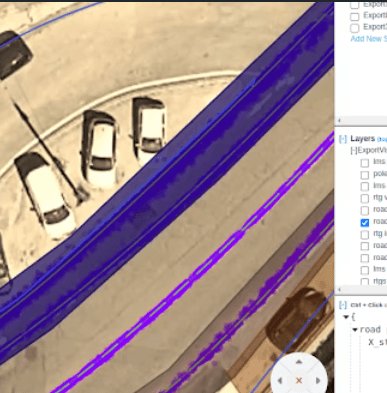
Task: Click the Layers panel heading
Action: pos(363,139)
